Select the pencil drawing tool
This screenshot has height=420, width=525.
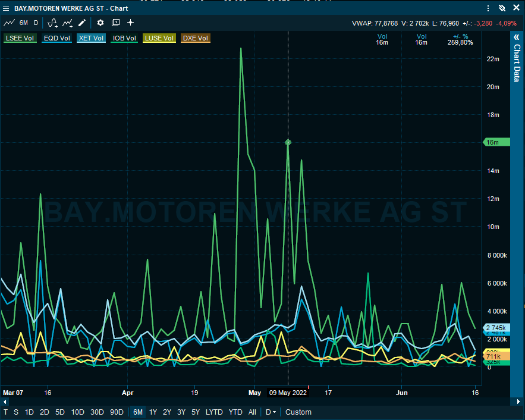[x=82, y=23]
